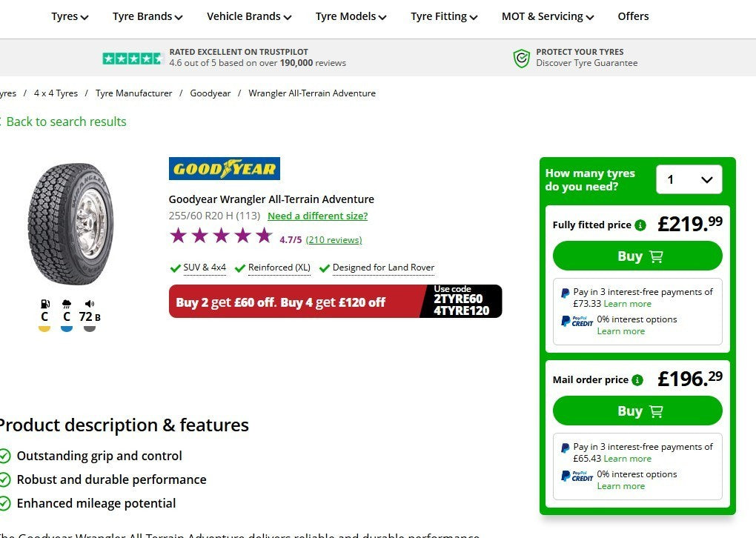Follow Need a different size link
This screenshot has width=756, height=538.
point(318,216)
